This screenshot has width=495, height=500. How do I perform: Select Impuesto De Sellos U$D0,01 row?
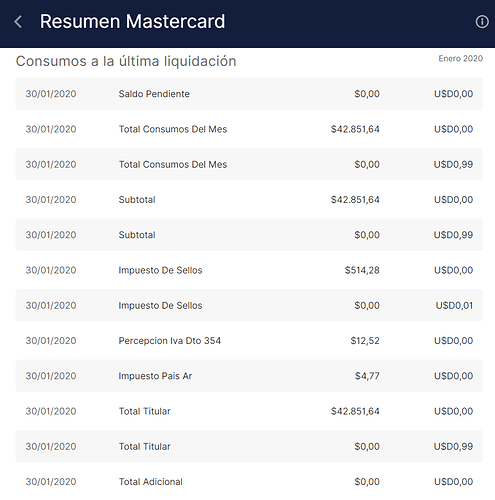click(x=249, y=306)
